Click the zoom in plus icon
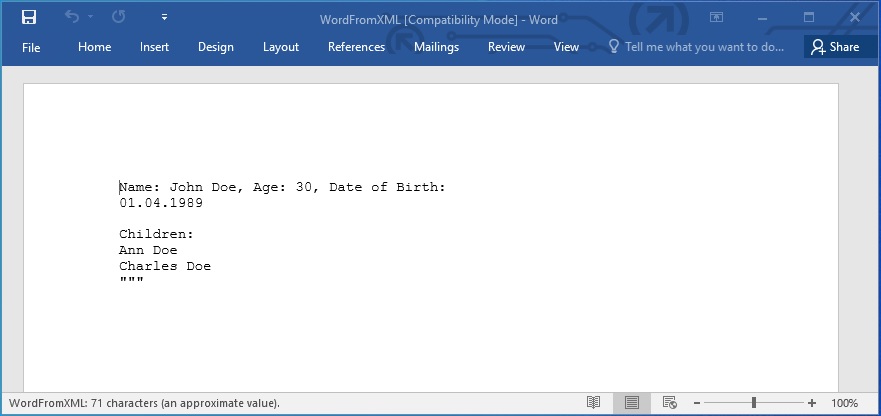Image resolution: width=881 pixels, height=416 pixels. click(812, 403)
